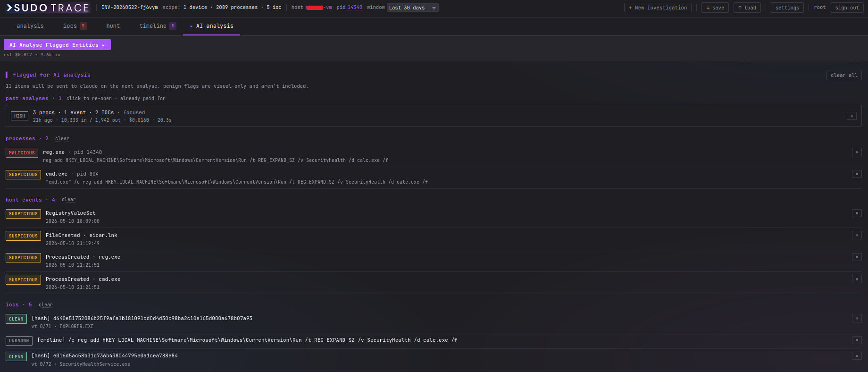868x372 pixels.
Task: Select the AI analysis tab
Action: [211, 26]
